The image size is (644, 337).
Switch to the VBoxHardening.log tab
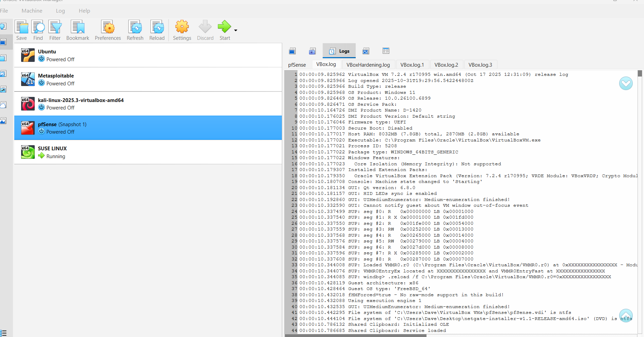click(368, 65)
